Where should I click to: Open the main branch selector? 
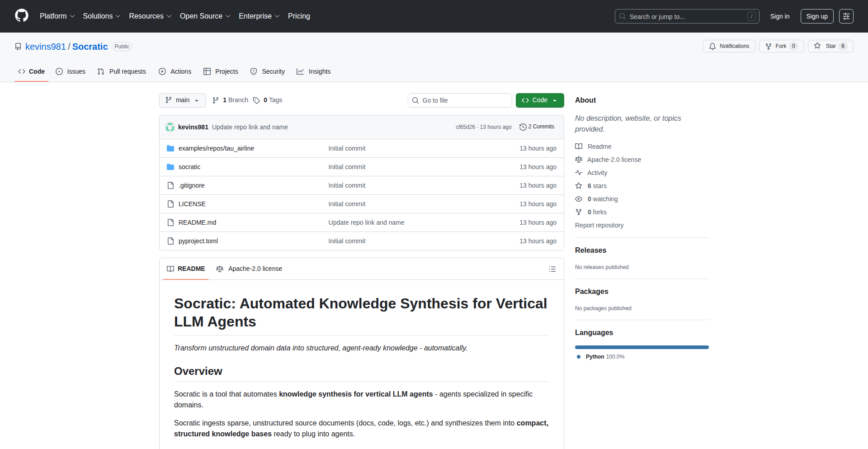pyautogui.click(x=182, y=100)
